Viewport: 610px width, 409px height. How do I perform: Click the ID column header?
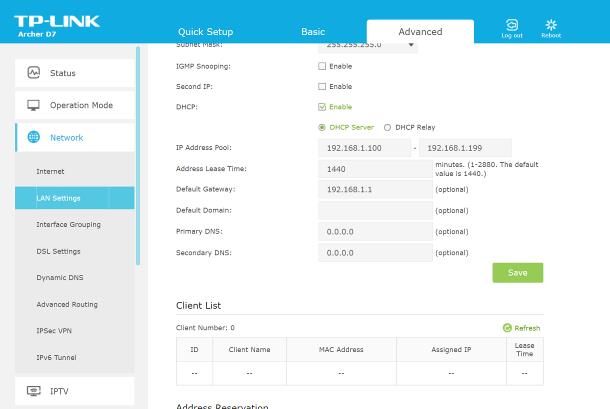pos(194,349)
